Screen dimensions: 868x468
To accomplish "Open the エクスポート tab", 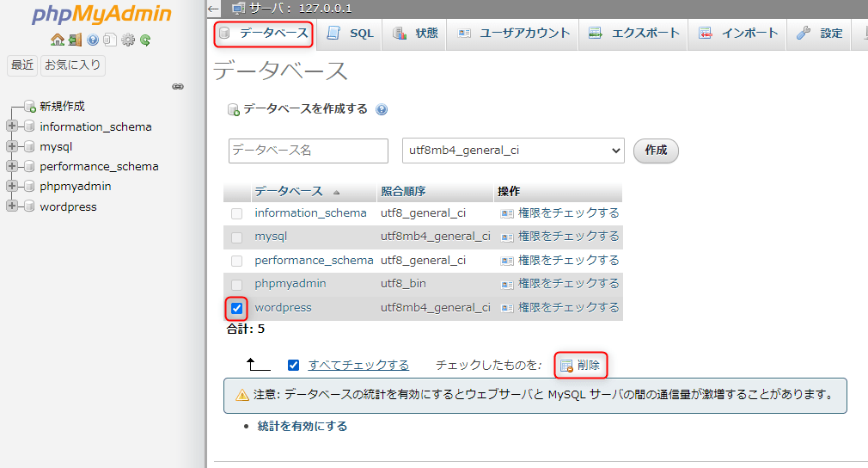I will [634, 34].
